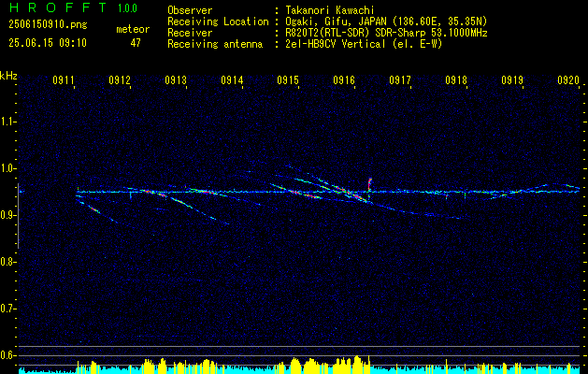Click the 0917 time marker
The image size is (588, 374).
click(x=400, y=79)
